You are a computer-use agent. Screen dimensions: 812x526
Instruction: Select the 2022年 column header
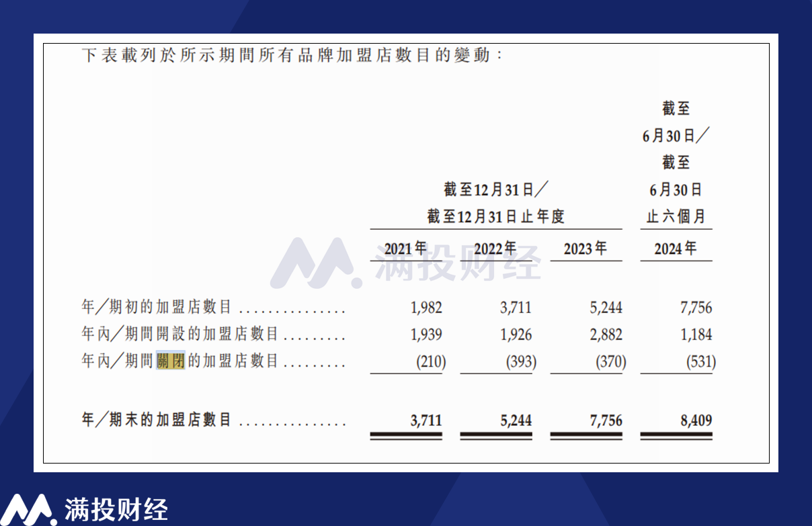(x=495, y=249)
